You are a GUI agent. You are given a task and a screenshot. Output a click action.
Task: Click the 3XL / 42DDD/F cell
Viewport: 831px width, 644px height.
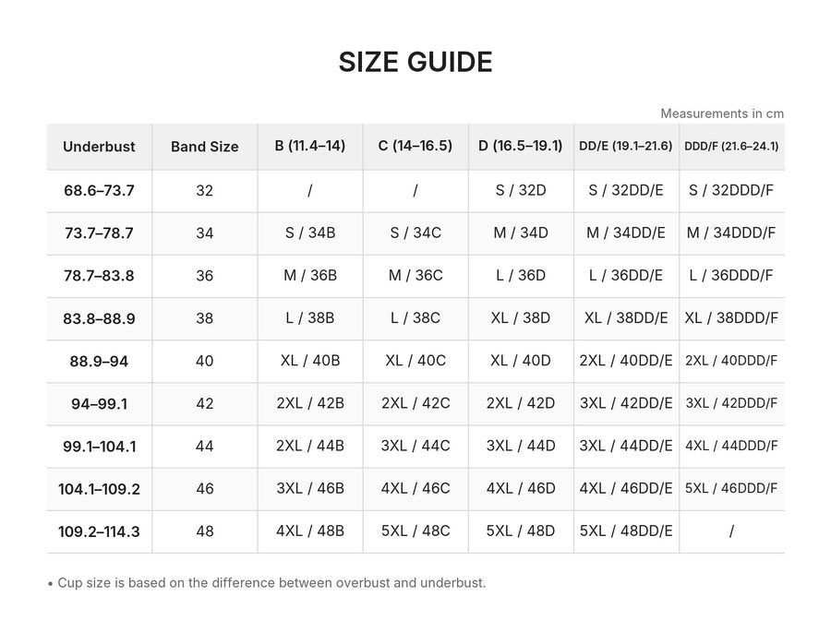click(x=731, y=403)
